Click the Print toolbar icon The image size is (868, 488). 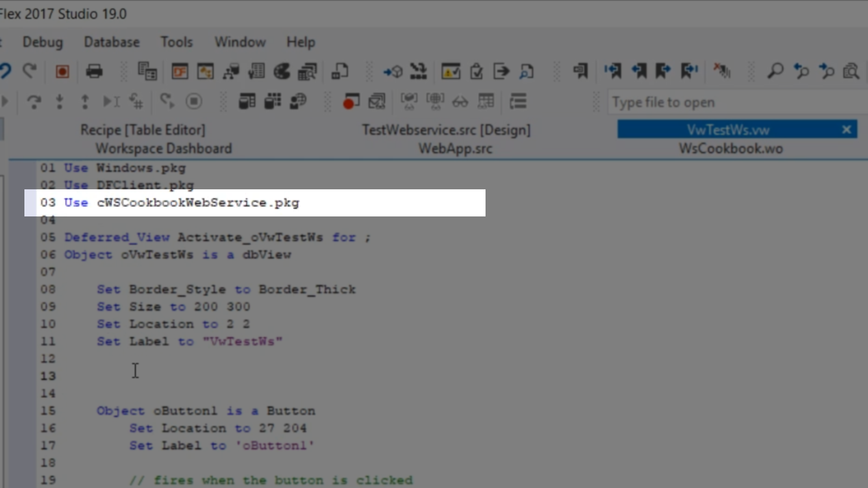[94, 71]
